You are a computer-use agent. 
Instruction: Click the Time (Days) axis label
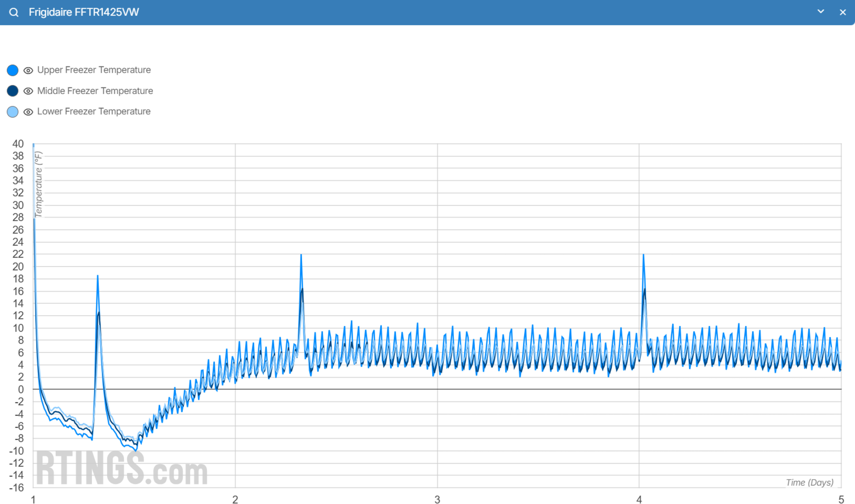coord(810,482)
